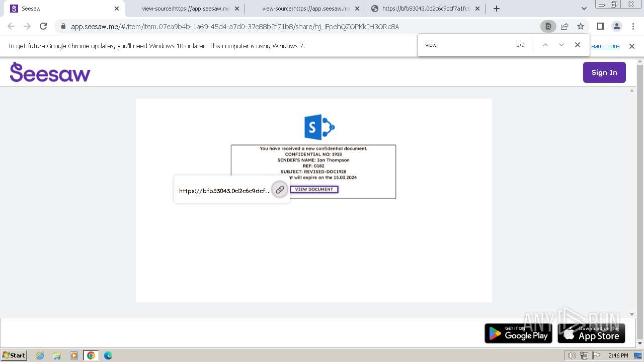Open Windows Explorer from taskbar
Viewport: 644px width, 362px height.
pyautogui.click(x=57, y=355)
